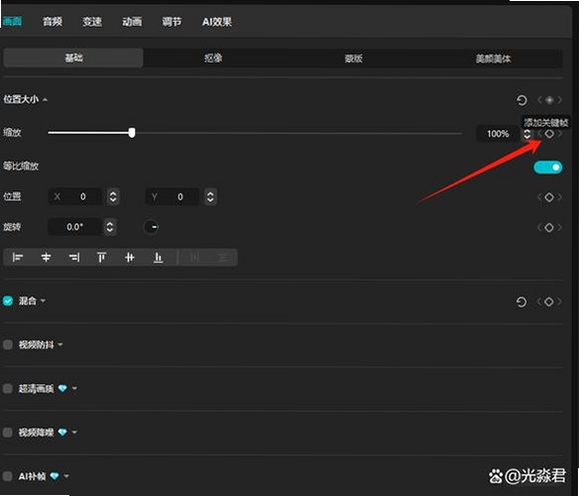Go to next keyframe on 混合 row

pyautogui.click(x=560, y=302)
